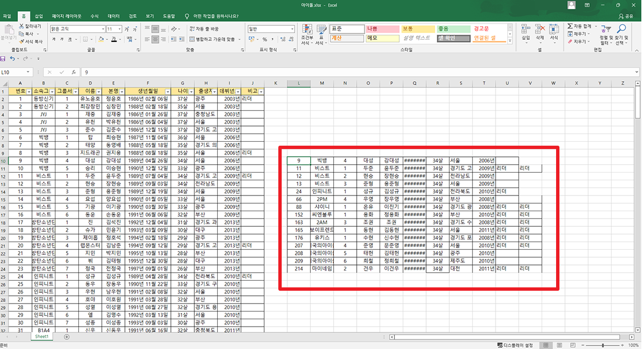Open the font name dropdown (맑은 고딕)

click(103, 29)
